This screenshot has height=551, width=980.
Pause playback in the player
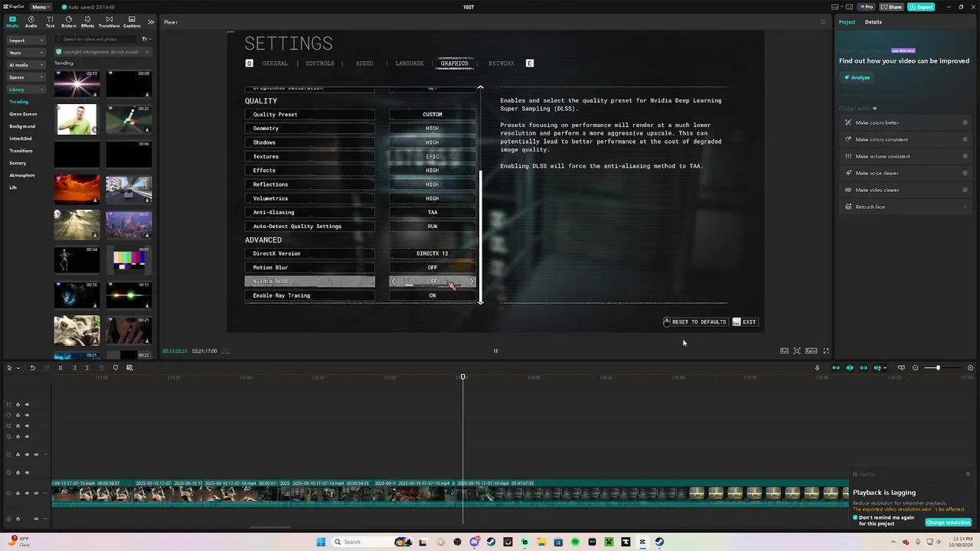495,350
